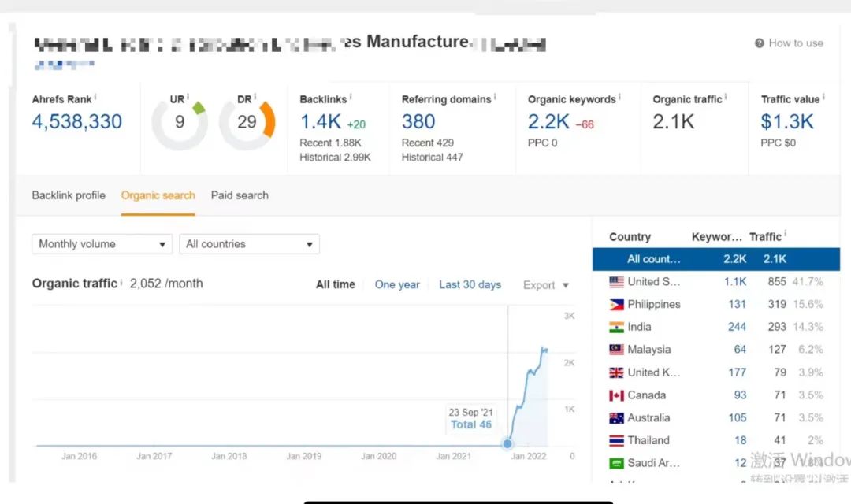Open the Traffic value $1.3K figure

click(x=787, y=121)
